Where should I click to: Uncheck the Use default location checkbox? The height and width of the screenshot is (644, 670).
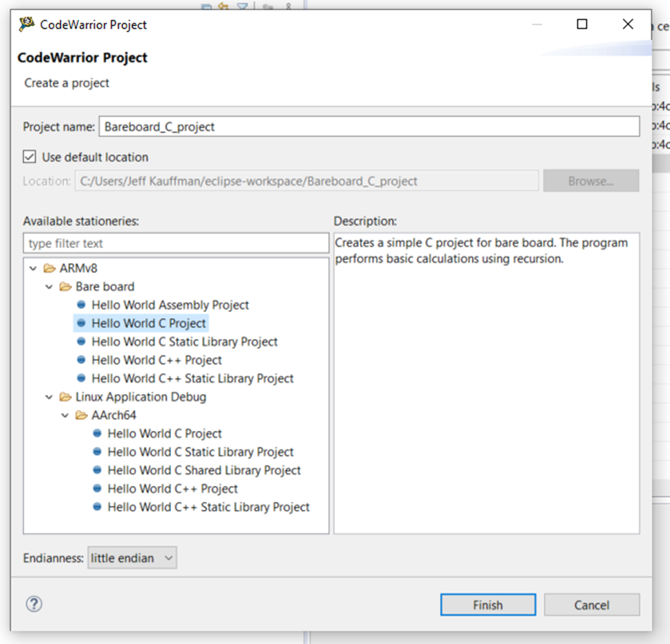point(30,157)
